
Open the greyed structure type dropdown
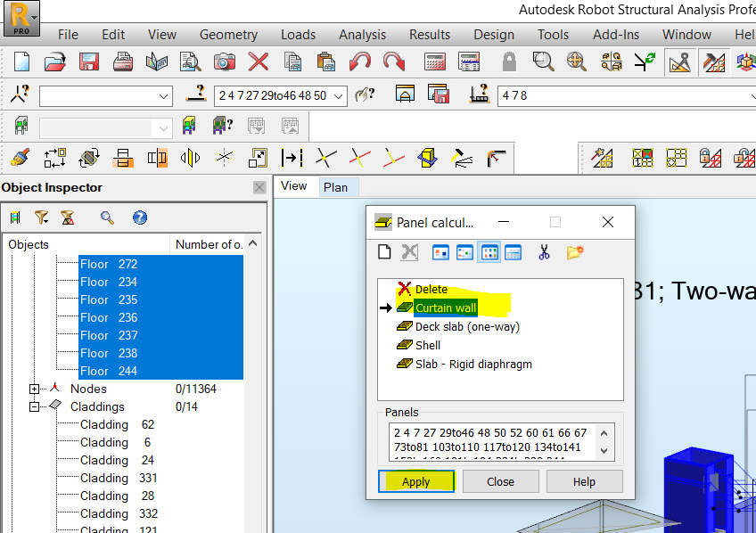pyautogui.click(x=163, y=128)
